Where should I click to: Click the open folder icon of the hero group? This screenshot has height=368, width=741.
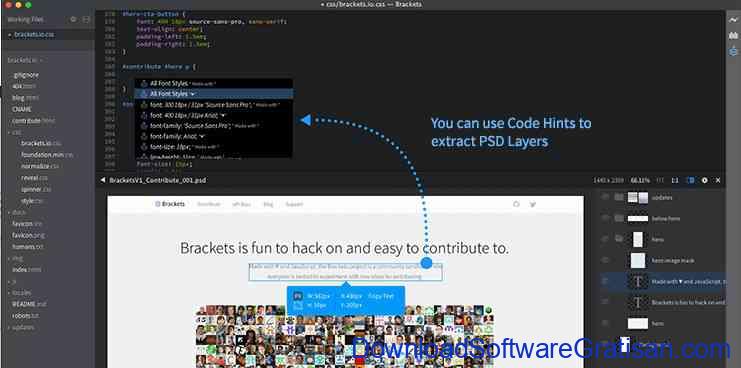pyautogui.click(x=619, y=239)
